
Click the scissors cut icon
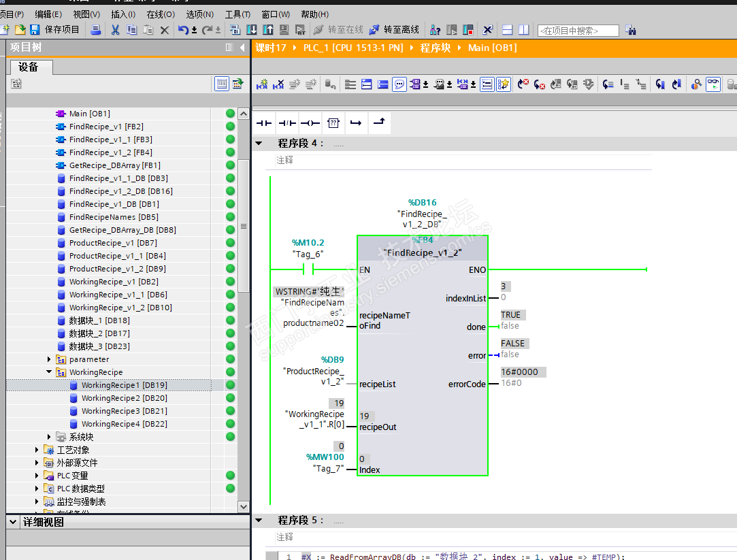pos(115,30)
